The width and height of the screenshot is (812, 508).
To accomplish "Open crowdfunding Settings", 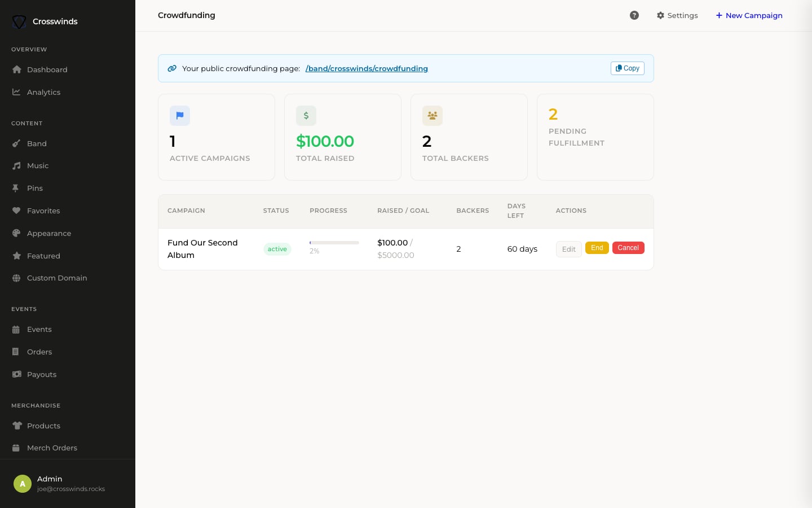I will (677, 15).
